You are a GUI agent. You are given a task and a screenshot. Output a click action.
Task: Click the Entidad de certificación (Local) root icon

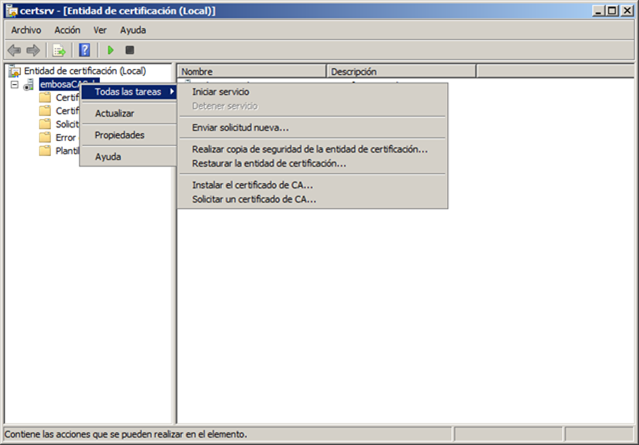coord(14,71)
